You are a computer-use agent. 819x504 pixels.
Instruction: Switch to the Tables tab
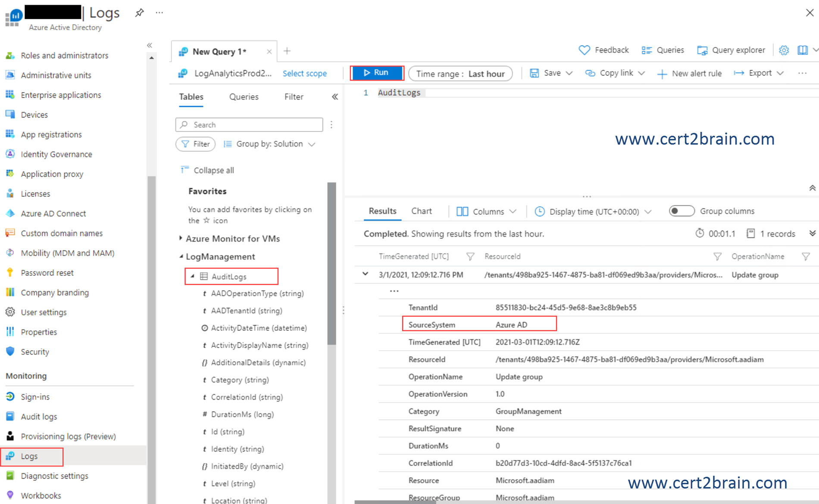[191, 97]
